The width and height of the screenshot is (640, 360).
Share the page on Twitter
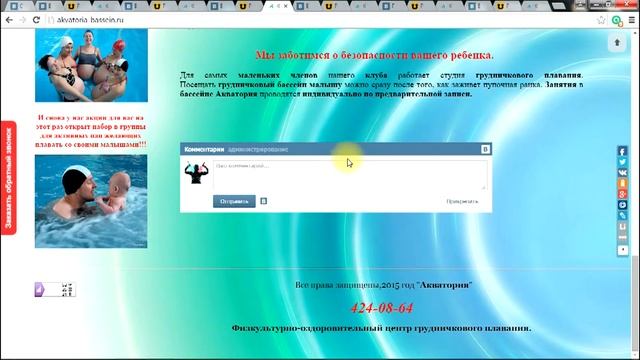(x=622, y=162)
